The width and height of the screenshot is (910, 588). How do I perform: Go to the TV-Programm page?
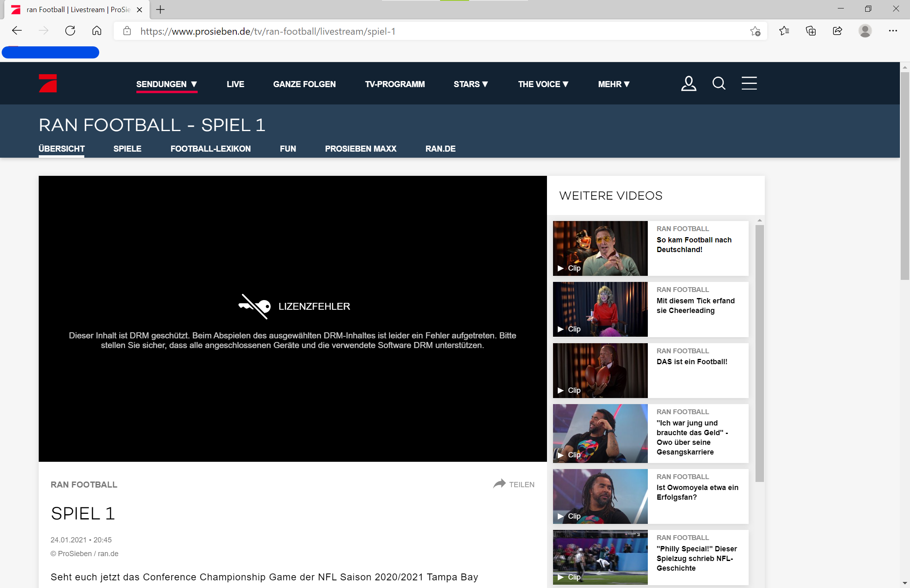pos(394,84)
